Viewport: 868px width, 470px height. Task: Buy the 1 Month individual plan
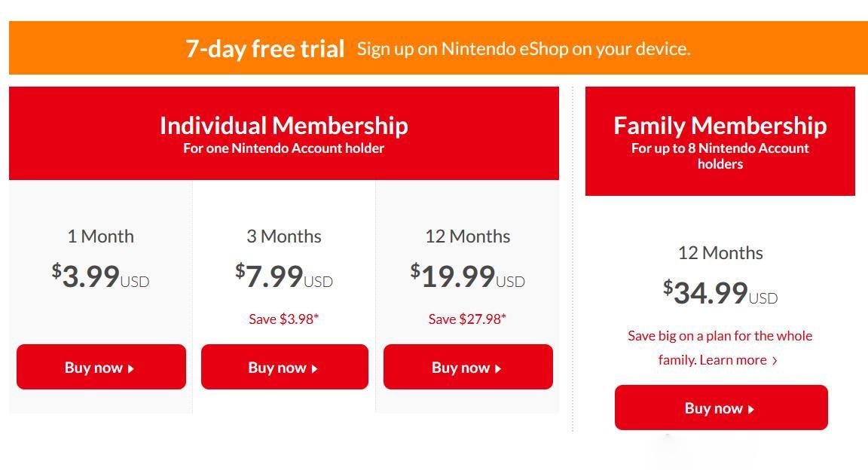point(101,367)
